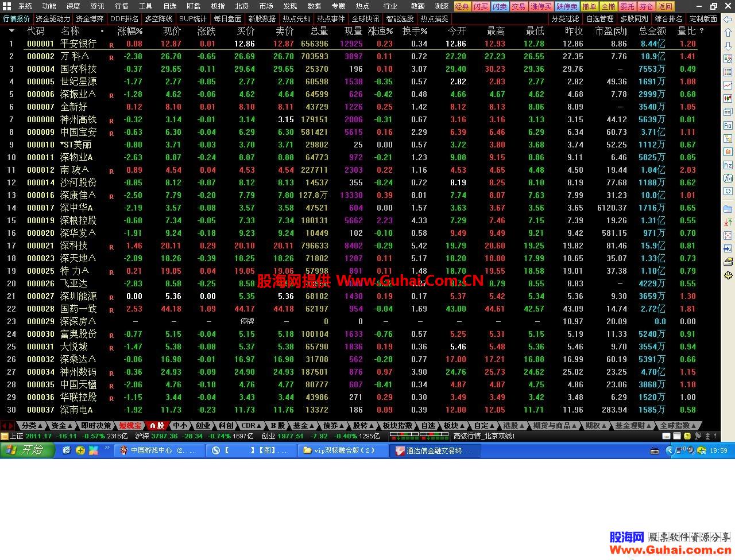Click the 持仓 positions button
Viewport: 735px width, 560px height.
click(646, 6)
